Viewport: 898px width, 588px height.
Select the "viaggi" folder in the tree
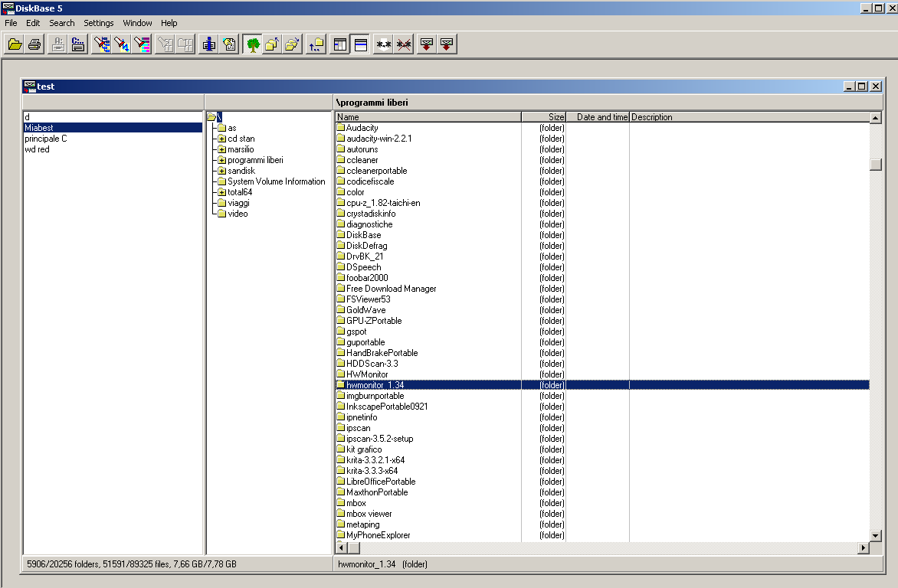tap(238, 203)
